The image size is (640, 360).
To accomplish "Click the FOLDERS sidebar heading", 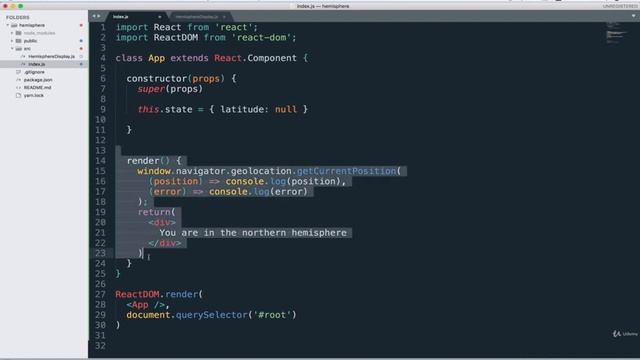I will click(x=18, y=18).
